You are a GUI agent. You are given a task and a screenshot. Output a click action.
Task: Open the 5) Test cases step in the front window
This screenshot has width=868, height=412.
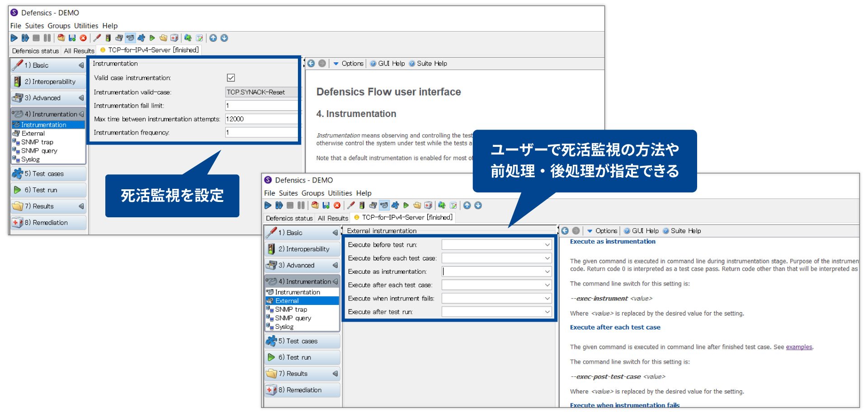tap(302, 341)
